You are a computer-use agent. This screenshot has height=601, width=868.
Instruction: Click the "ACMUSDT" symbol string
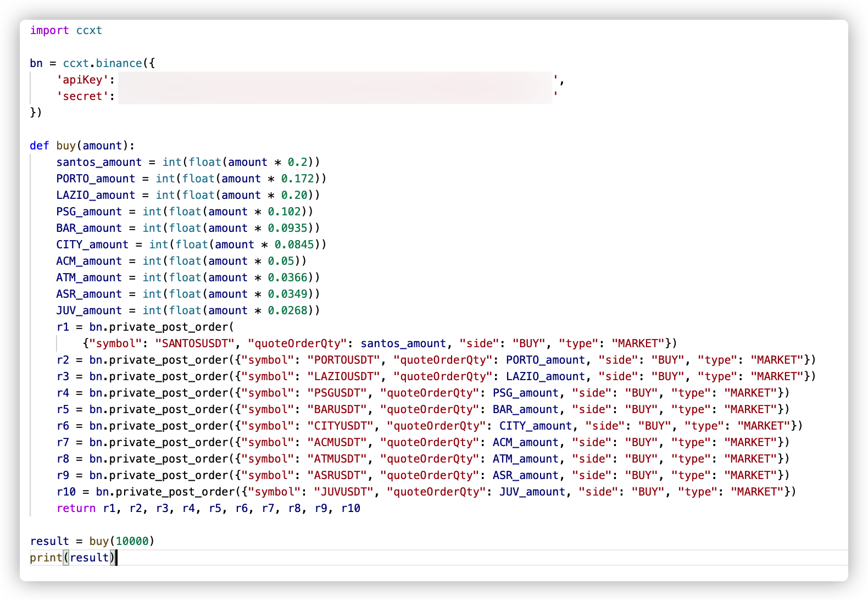tap(337, 442)
